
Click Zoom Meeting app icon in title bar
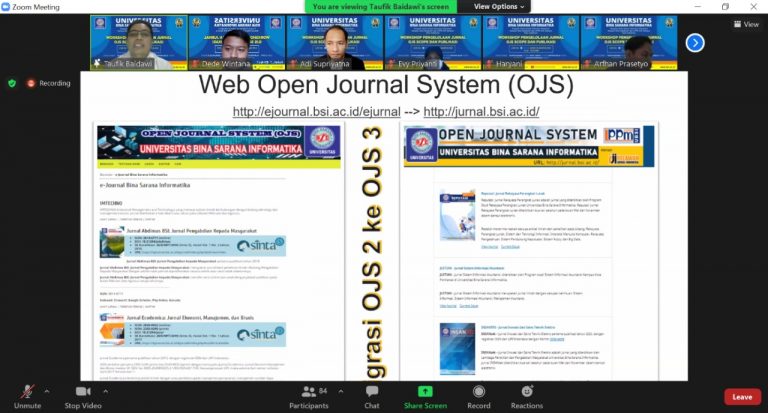coord(6,6)
